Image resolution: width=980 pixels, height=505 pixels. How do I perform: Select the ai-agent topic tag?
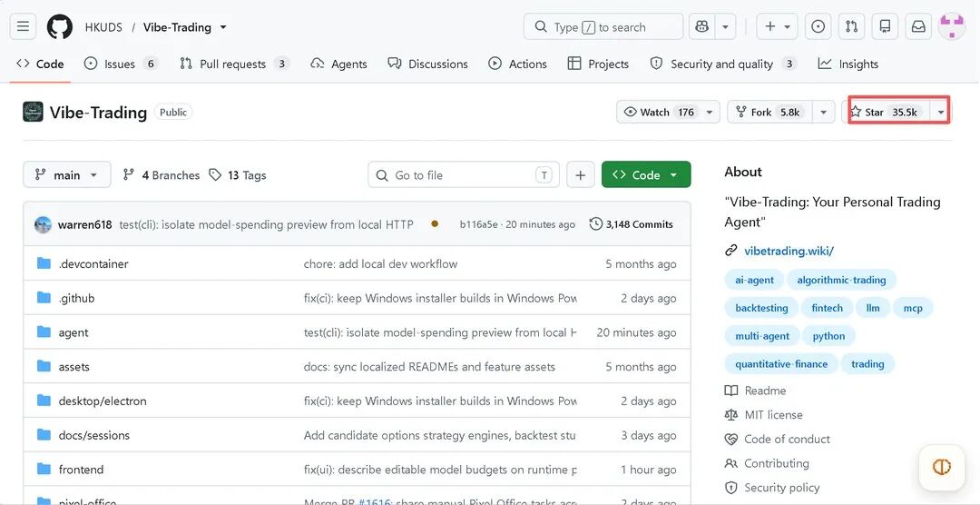(754, 280)
